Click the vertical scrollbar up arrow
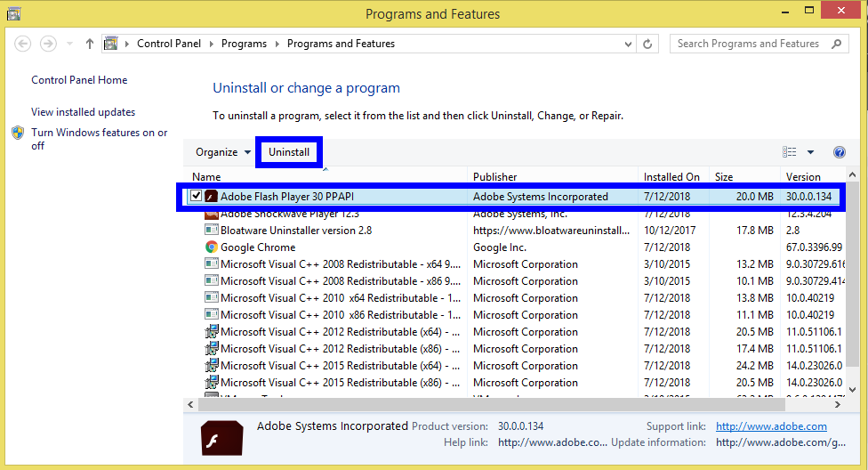This screenshot has height=470, width=868. (x=853, y=175)
